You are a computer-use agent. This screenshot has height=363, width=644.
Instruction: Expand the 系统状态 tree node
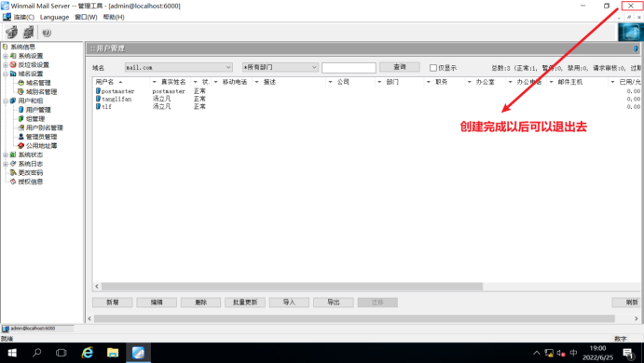point(6,155)
